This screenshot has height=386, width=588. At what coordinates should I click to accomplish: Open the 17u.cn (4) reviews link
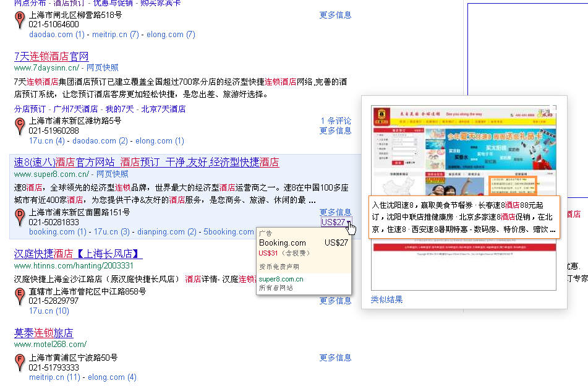coord(47,141)
